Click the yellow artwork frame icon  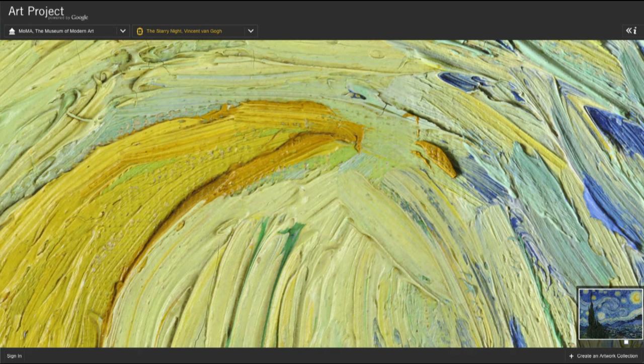(139, 31)
